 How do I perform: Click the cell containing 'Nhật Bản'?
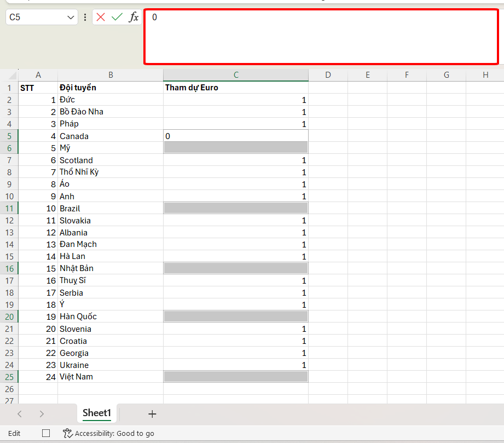pyautogui.click(x=111, y=269)
